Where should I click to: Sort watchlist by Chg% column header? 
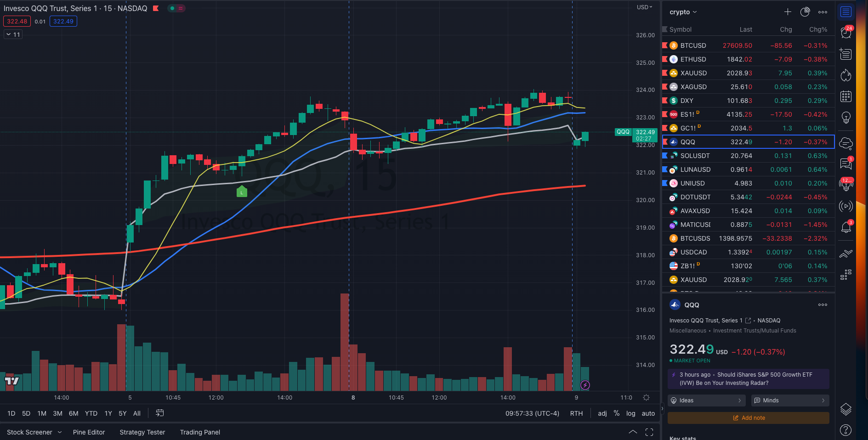pyautogui.click(x=818, y=29)
